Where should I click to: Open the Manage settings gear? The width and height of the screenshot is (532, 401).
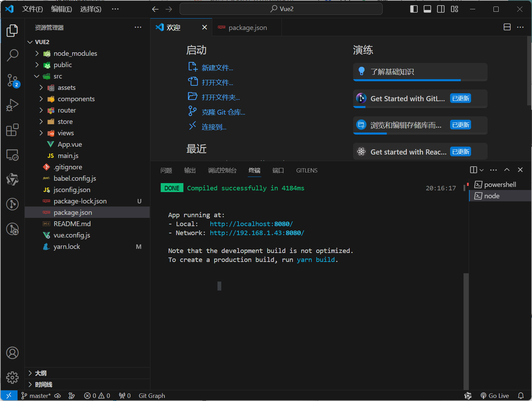point(12,378)
